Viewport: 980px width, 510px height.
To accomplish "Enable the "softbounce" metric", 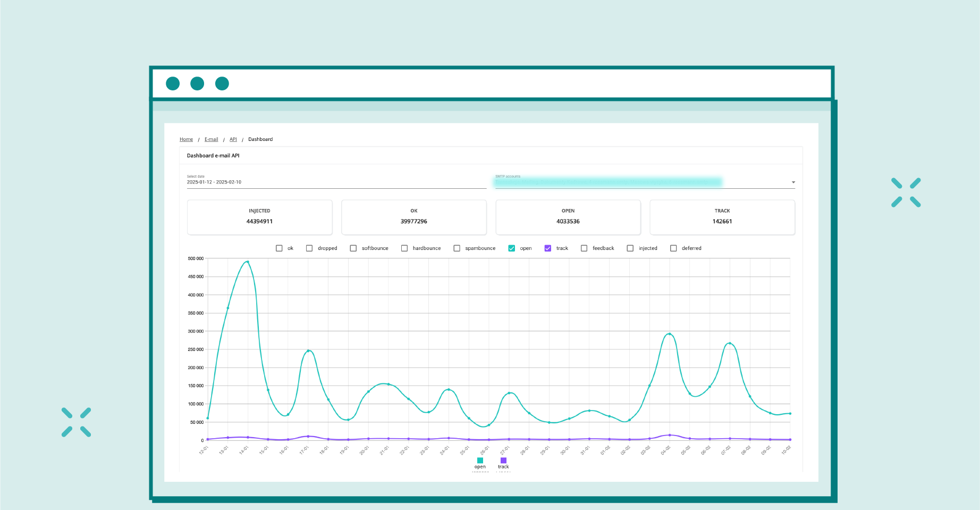I will pyautogui.click(x=352, y=248).
